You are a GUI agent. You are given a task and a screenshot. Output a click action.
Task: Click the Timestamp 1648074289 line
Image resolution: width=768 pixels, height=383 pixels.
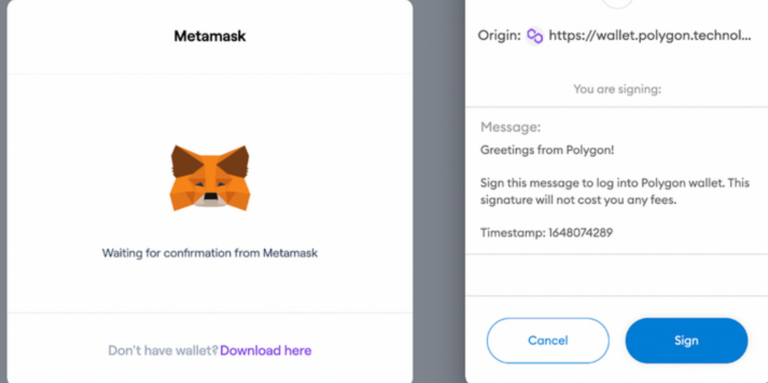(x=546, y=233)
